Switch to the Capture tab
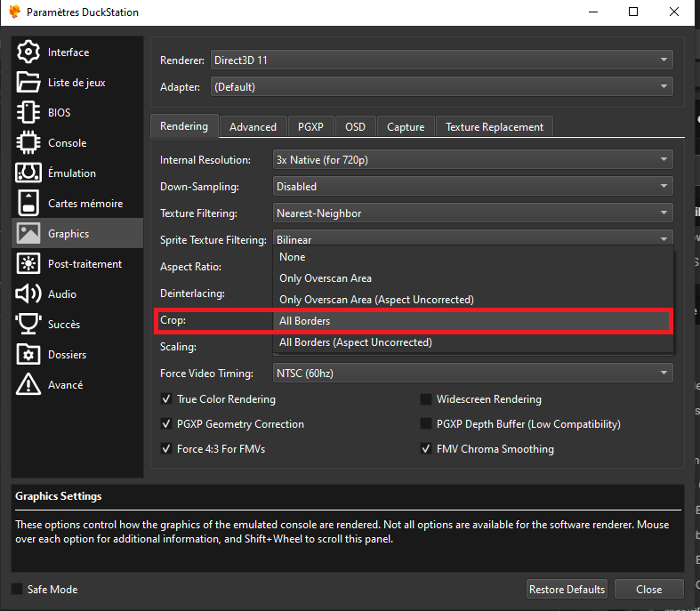 [406, 127]
